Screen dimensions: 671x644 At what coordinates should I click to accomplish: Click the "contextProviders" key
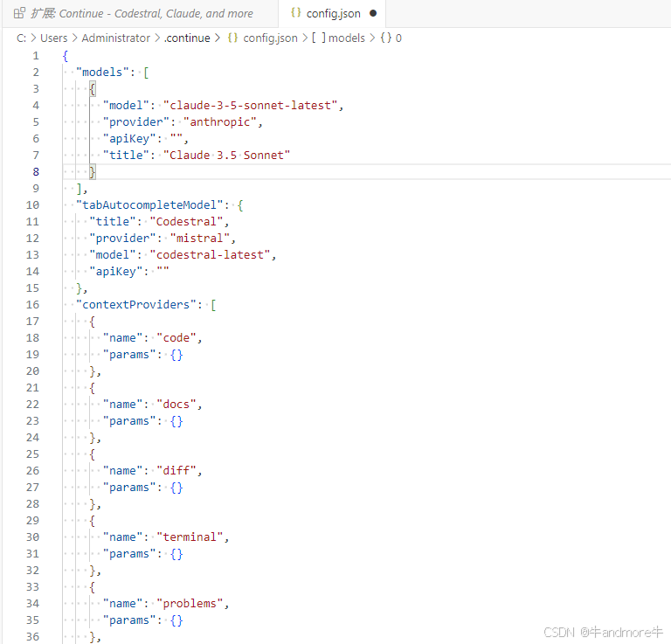136,305
